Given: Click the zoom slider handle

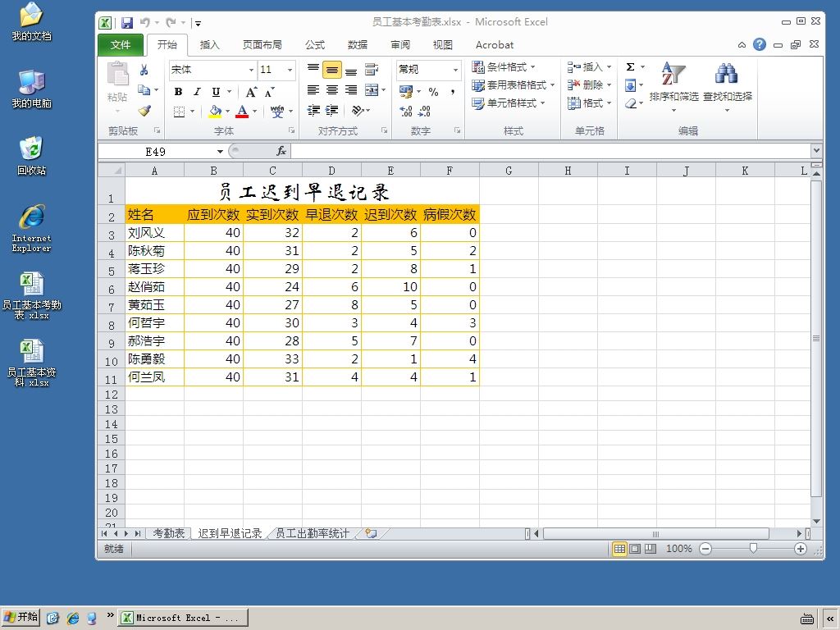Looking at the screenshot, I should 753,548.
